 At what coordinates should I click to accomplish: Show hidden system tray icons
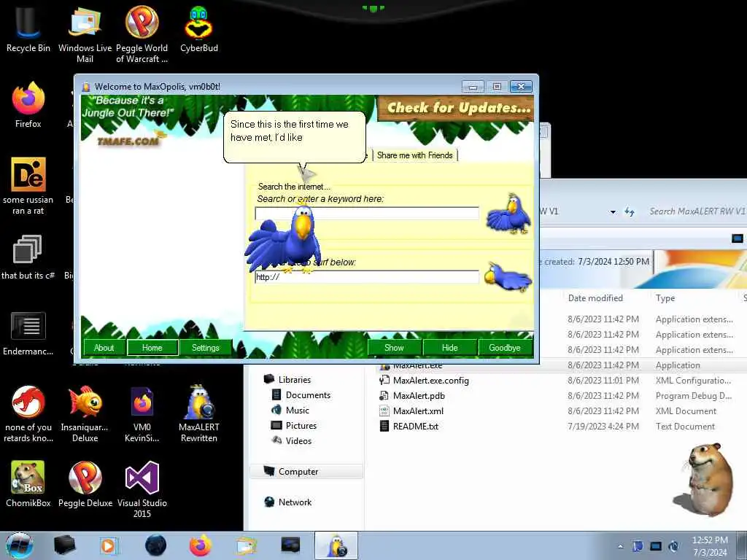point(620,546)
